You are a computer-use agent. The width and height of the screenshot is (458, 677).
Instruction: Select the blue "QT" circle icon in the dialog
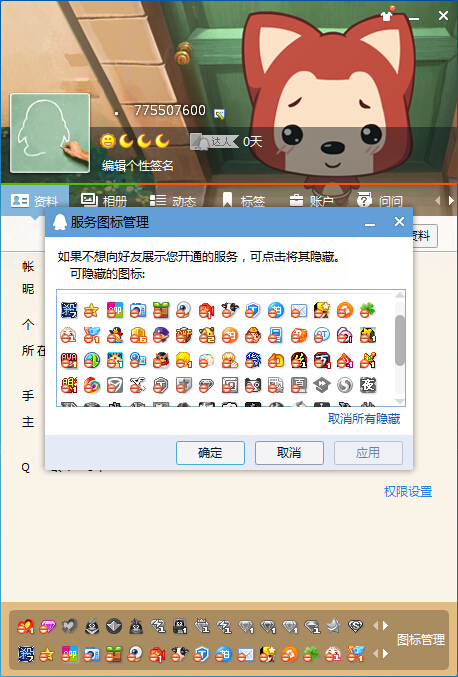(x=322, y=335)
